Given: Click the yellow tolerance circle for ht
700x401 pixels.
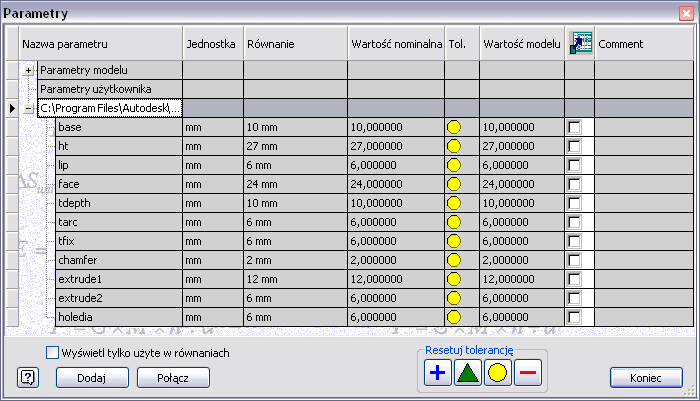Looking at the screenshot, I should coord(454,146).
